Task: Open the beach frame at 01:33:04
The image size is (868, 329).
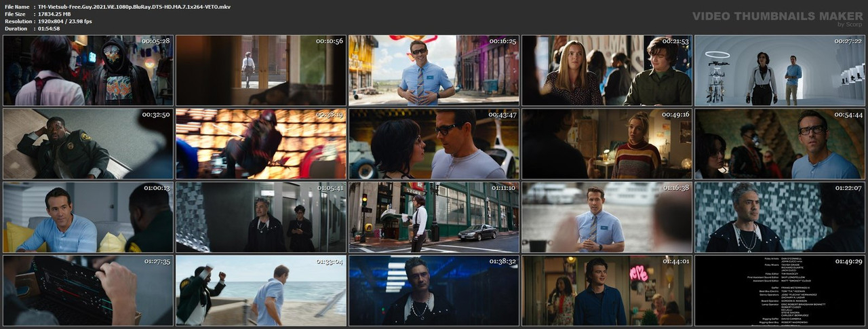Action: [x=261, y=290]
